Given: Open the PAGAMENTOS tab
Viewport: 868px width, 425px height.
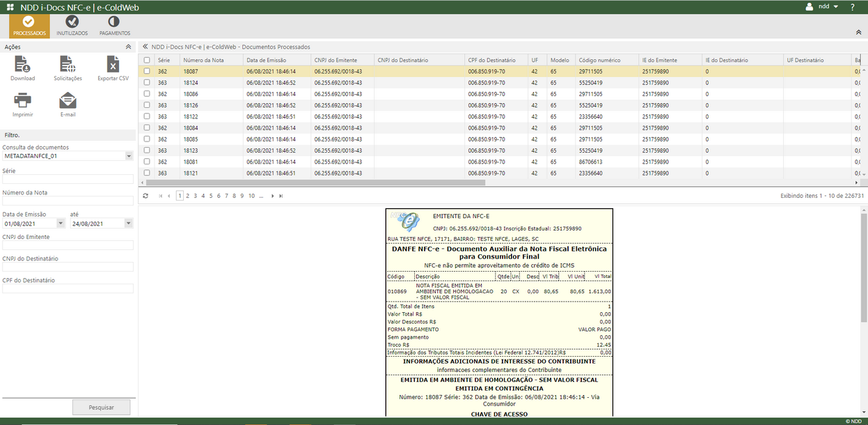Looking at the screenshot, I should point(113,26).
